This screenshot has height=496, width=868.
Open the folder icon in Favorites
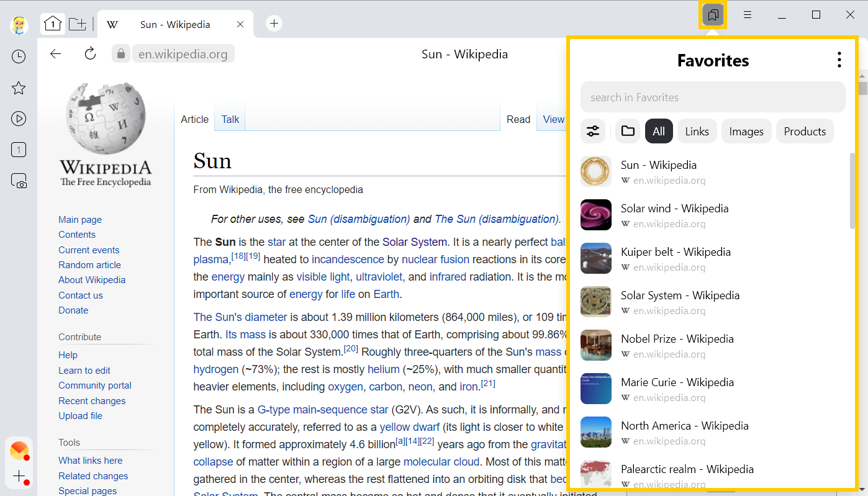pyautogui.click(x=628, y=131)
